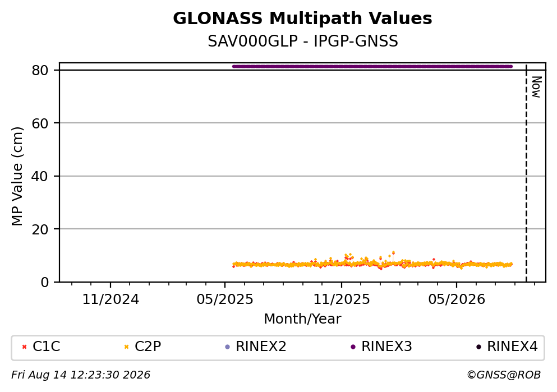Click the GLONASS Multipath Values title
This screenshot has height=392, width=557.
(303, 18)
